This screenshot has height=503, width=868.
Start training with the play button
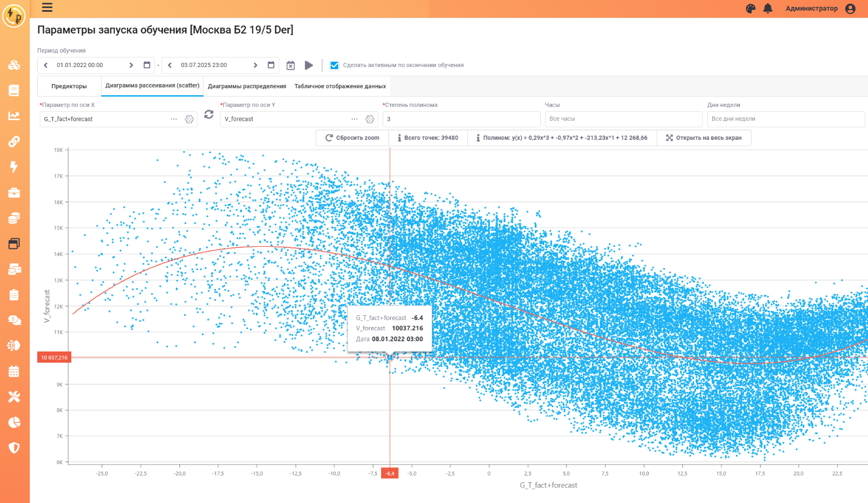(309, 65)
